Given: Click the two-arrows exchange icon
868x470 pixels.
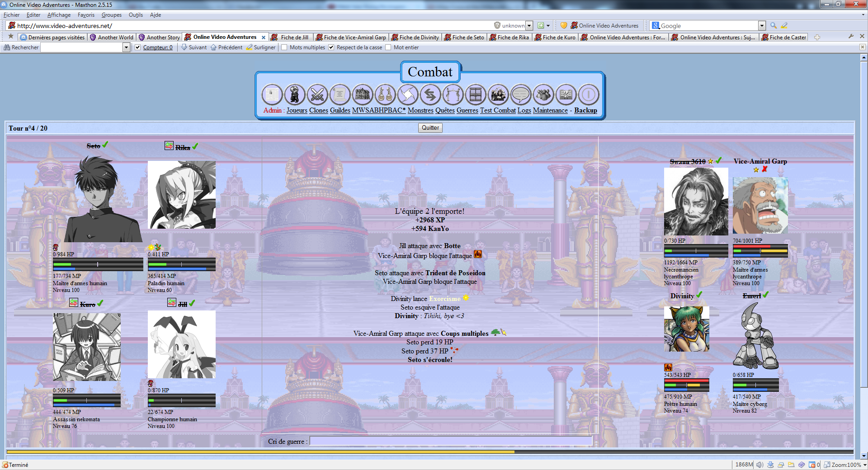Looking at the screenshot, I should point(430,95).
